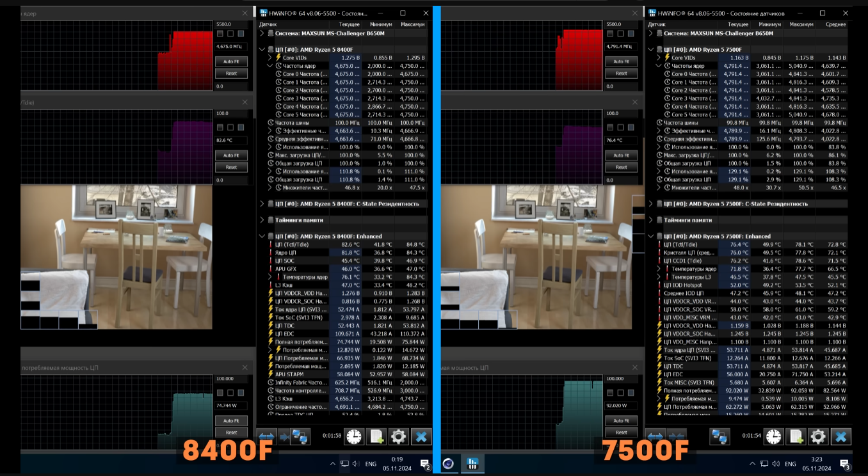Viewport: 868px width, 476px height.
Task: Click the Cinema 4D taskbar icon
Action: click(x=448, y=463)
